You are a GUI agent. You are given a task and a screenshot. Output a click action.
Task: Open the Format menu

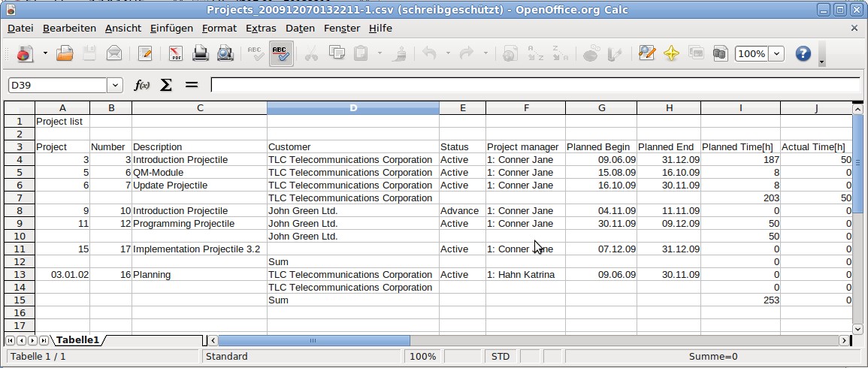coord(219,28)
